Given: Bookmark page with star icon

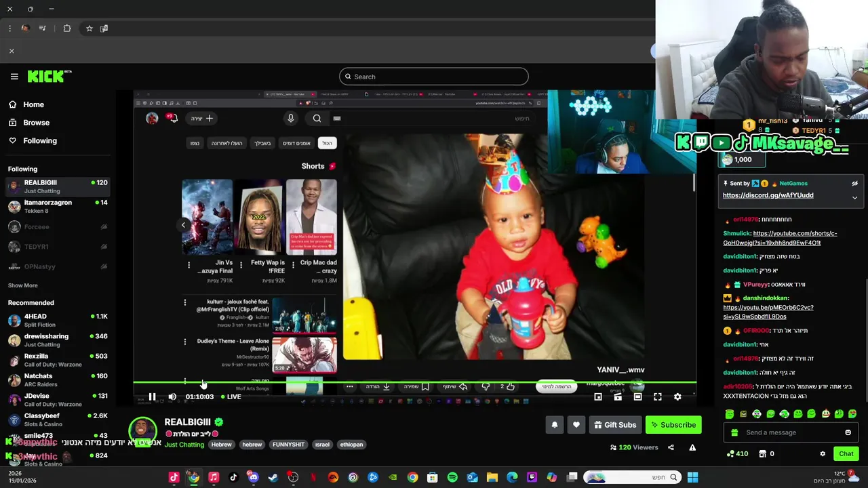Looking at the screenshot, I should click(89, 28).
